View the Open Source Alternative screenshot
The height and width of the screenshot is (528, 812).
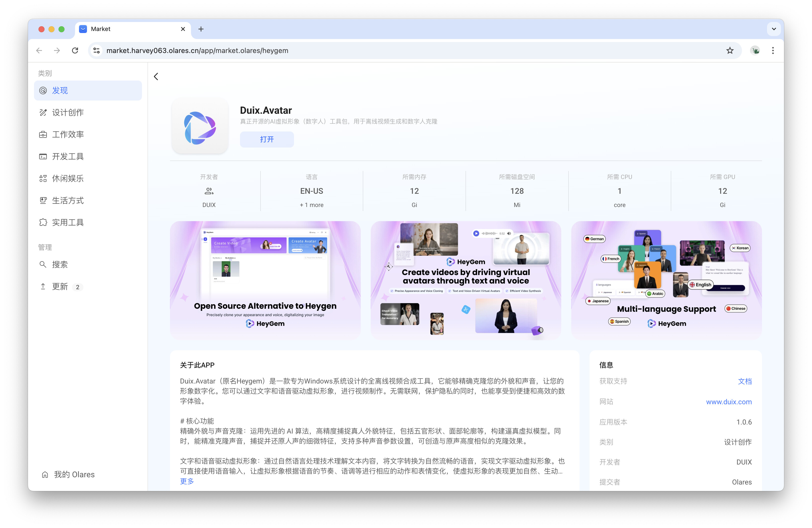pyautogui.click(x=265, y=280)
